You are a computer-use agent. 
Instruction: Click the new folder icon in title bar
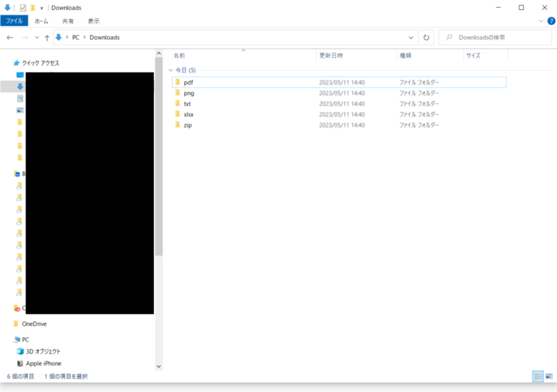[33, 8]
